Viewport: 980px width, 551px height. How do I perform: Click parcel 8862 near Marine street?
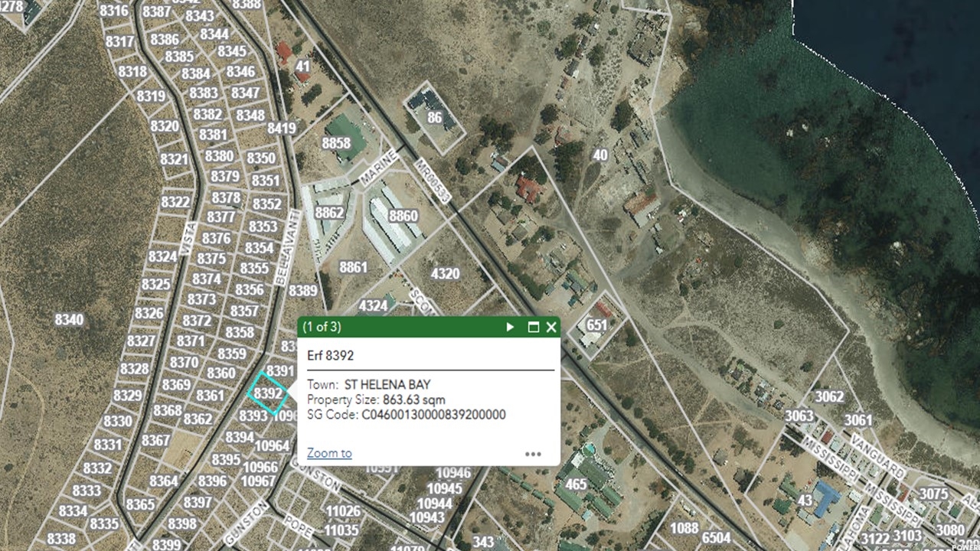[329, 213]
